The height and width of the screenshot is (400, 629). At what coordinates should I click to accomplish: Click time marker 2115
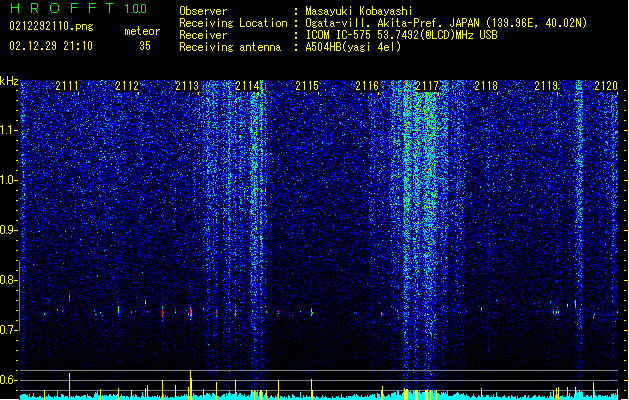307,85
